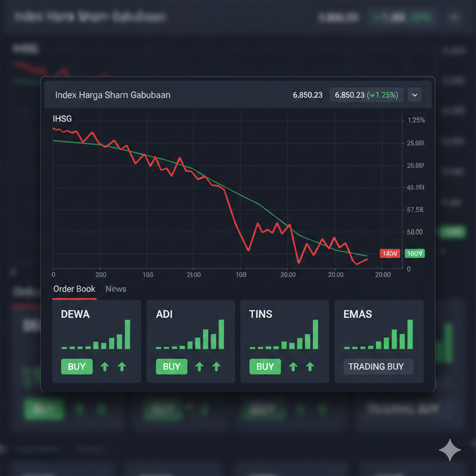Switch to the News tab
The width and height of the screenshot is (476, 476).
click(116, 289)
